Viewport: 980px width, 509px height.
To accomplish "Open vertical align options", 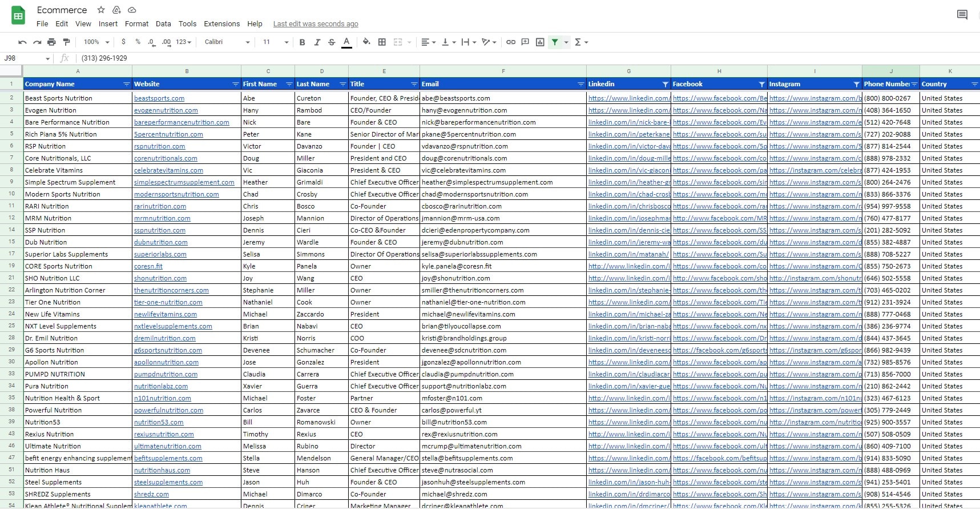I will coord(449,42).
